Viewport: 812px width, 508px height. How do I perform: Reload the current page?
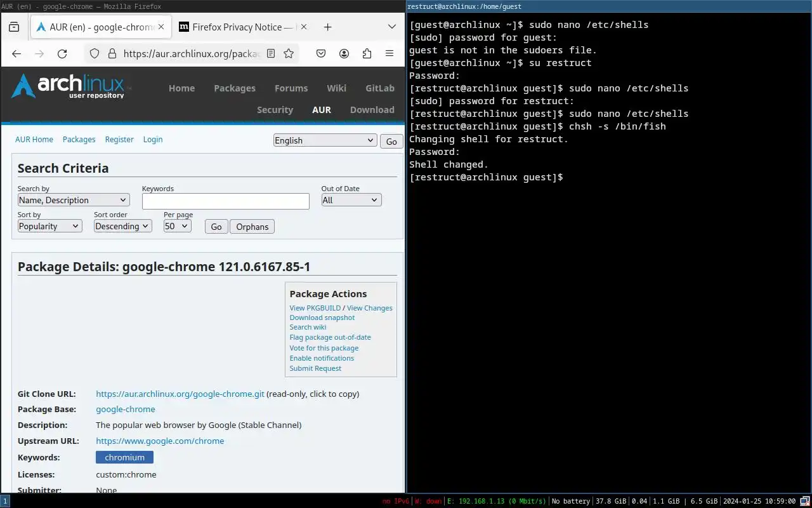(62, 54)
